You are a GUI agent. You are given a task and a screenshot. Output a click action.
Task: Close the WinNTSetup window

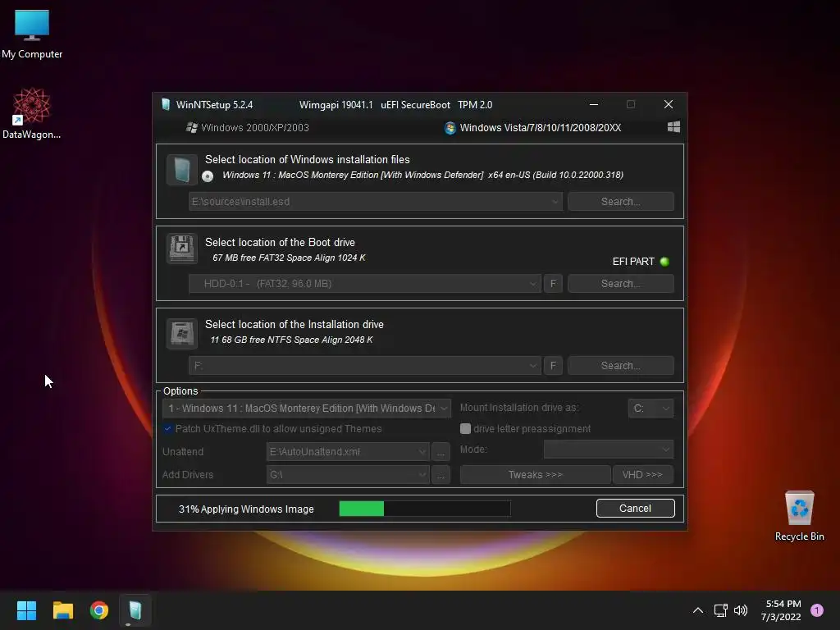668,104
